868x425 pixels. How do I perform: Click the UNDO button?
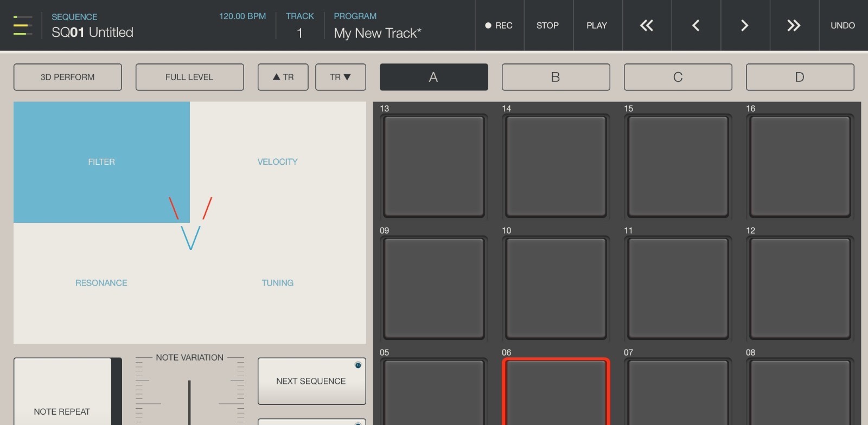tap(843, 25)
